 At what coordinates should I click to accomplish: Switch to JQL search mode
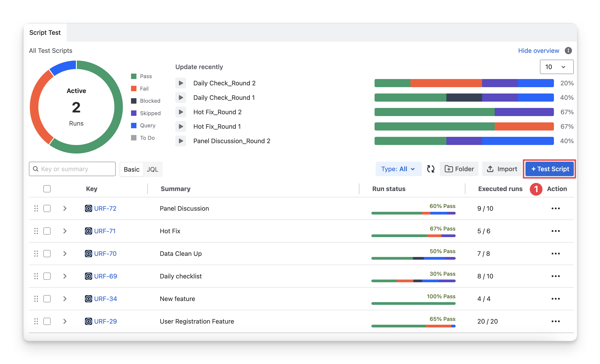coord(152,169)
